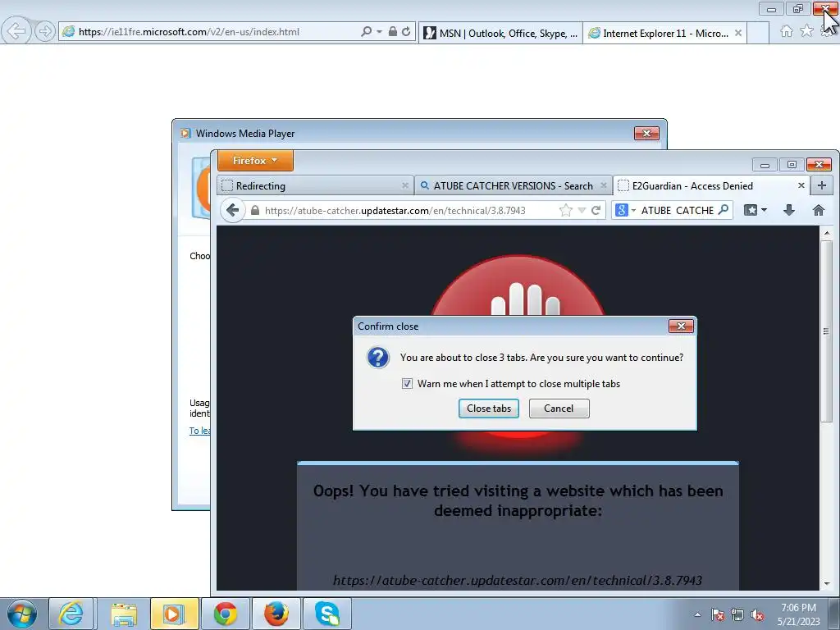
Task: Close the Redirecting tab
Action: (x=405, y=185)
